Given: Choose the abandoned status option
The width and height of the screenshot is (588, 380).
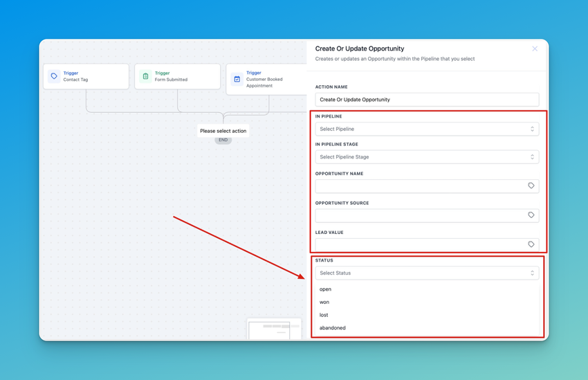Looking at the screenshot, I should click(427, 328).
